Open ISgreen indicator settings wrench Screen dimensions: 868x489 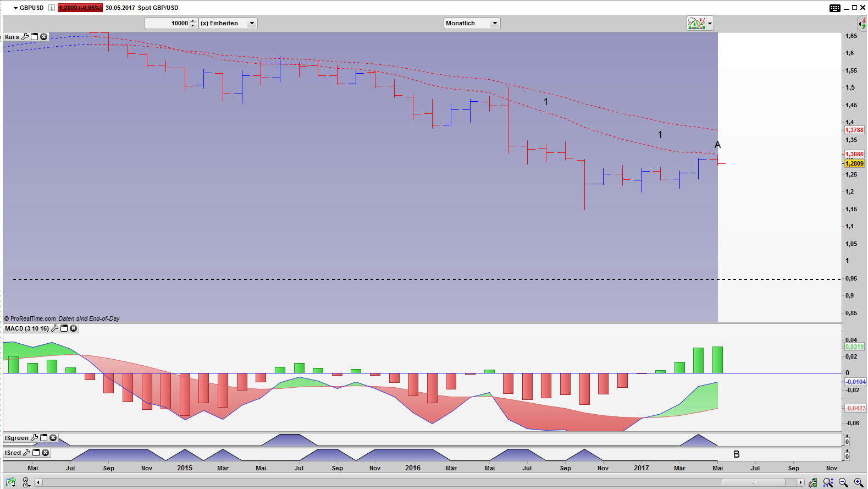[x=35, y=438]
